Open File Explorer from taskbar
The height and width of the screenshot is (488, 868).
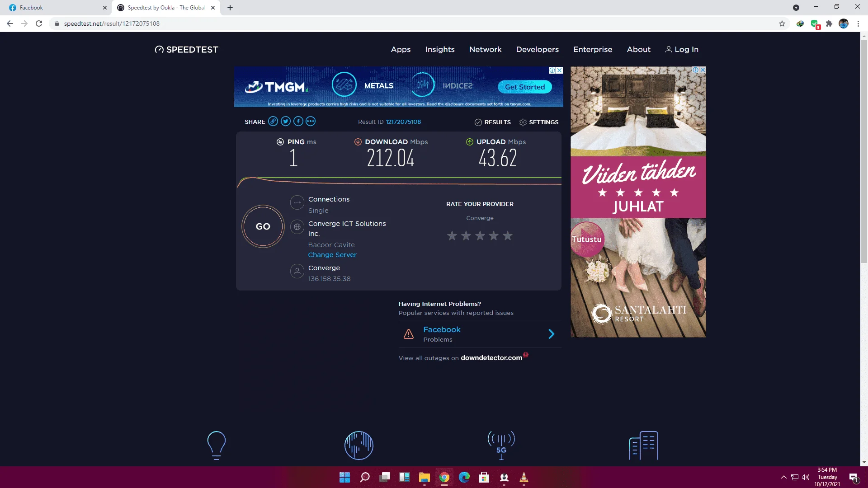425,478
